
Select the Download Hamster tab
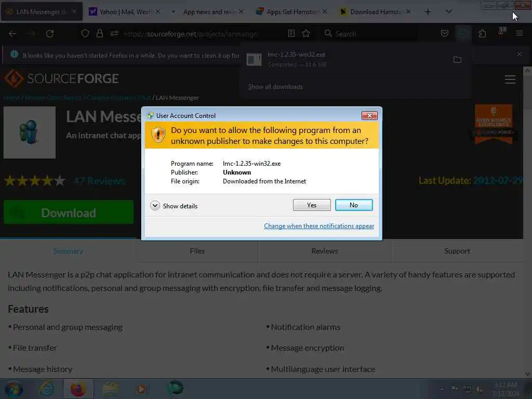[375, 11]
